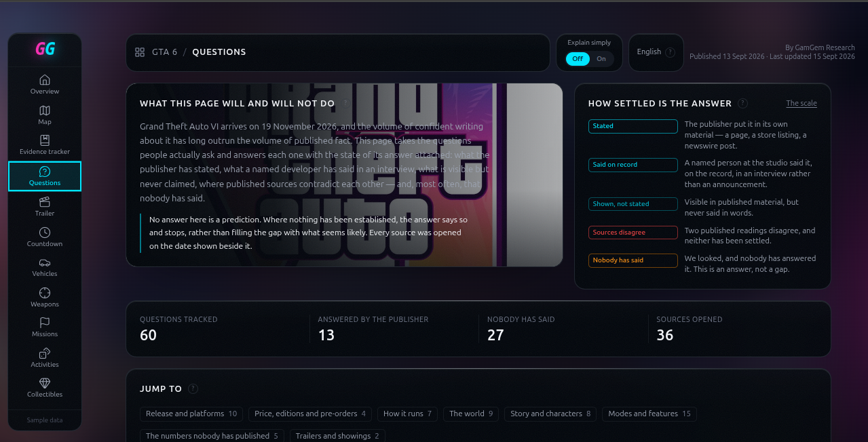
Task: Click the 'JUMP TO' heading
Action: (161, 389)
